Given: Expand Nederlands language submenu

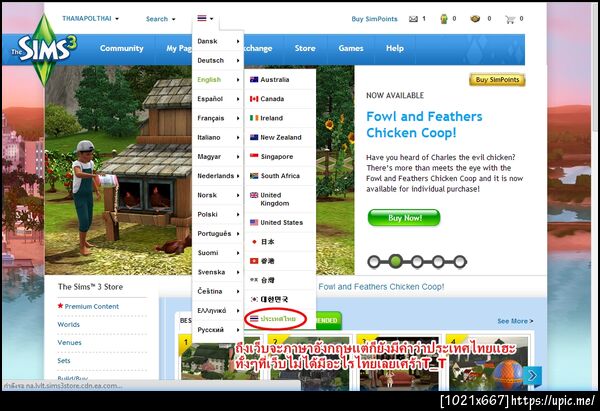Looking at the screenshot, I should click(x=218, y=176).
